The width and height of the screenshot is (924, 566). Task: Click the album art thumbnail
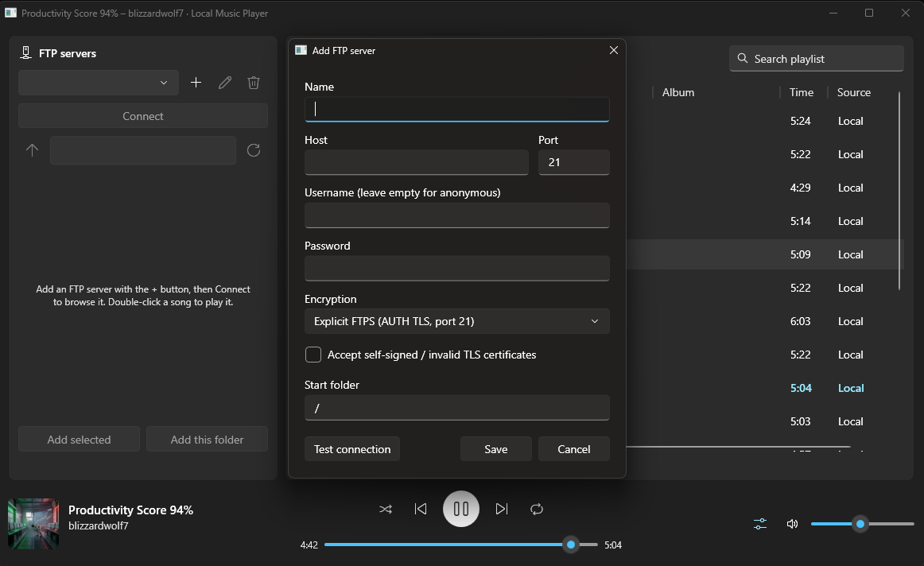tap(33, 524)
